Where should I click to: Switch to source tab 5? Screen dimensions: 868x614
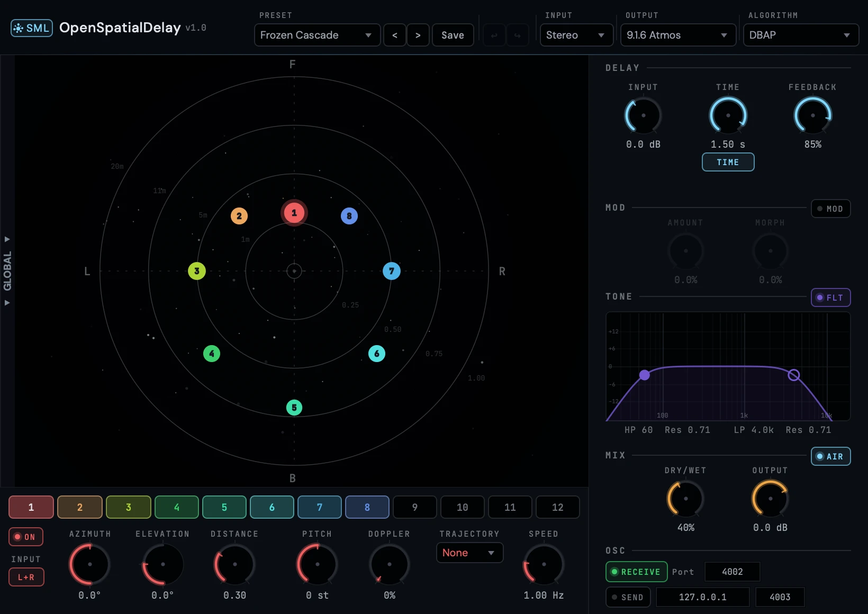point(224,507)
